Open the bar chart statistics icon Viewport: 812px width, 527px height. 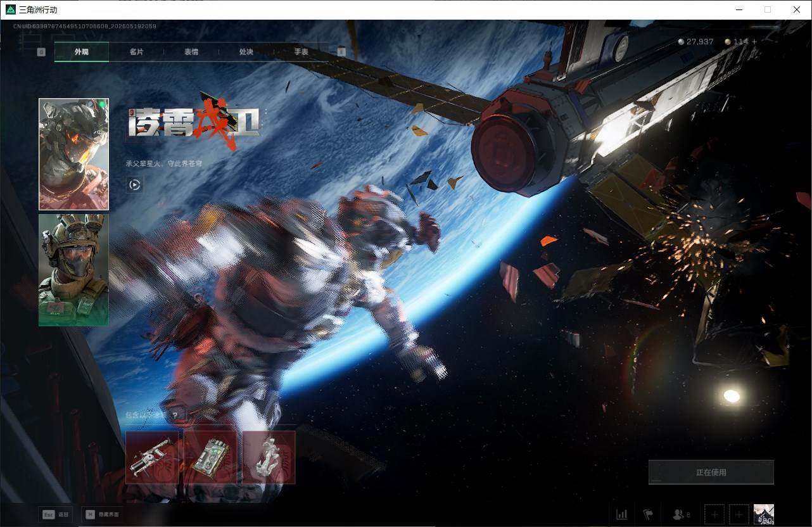point(622,514)
